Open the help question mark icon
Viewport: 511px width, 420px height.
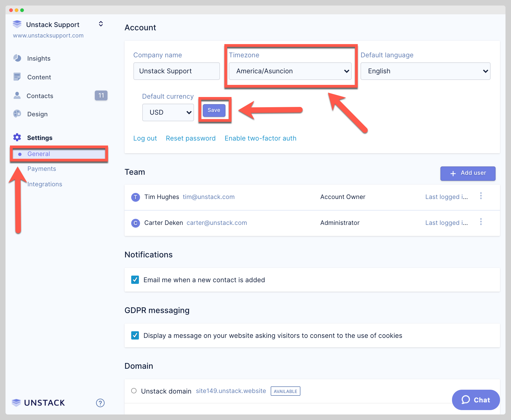(x=100, y=403)
